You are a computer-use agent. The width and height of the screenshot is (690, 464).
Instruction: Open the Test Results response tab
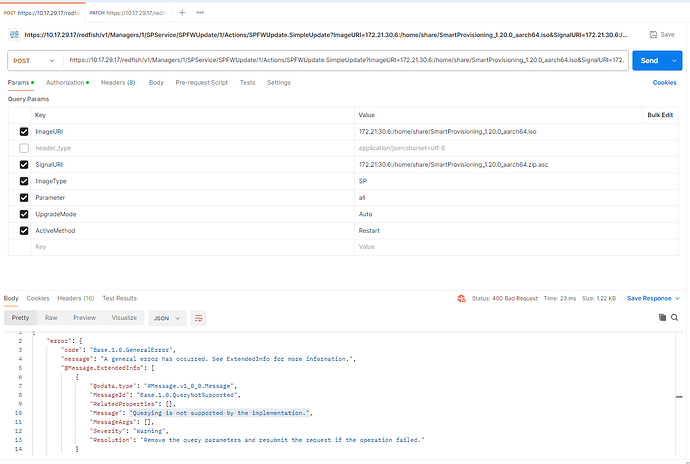click(119, 298)
